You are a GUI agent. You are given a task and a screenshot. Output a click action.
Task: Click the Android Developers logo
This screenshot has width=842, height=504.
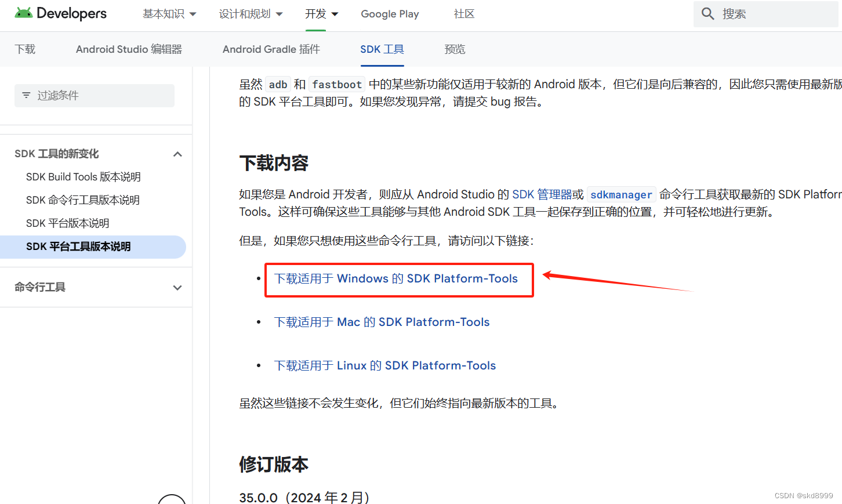61,13
